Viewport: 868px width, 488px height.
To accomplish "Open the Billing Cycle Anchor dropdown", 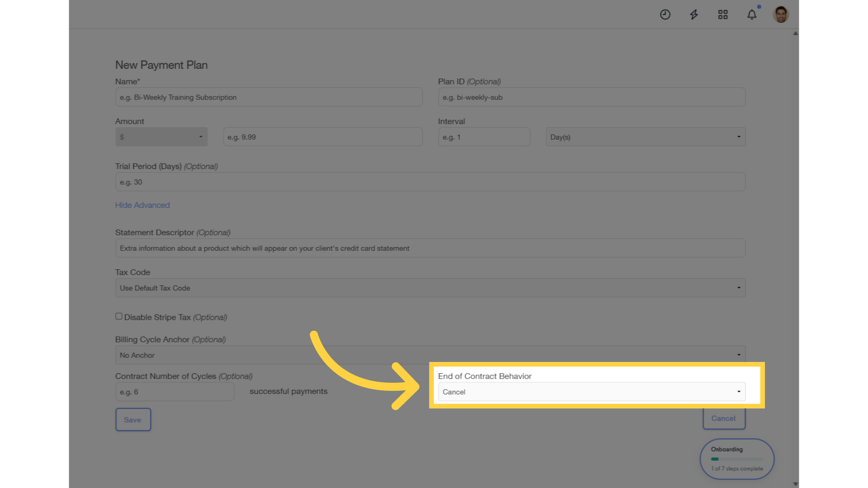I will click(430, 355).
